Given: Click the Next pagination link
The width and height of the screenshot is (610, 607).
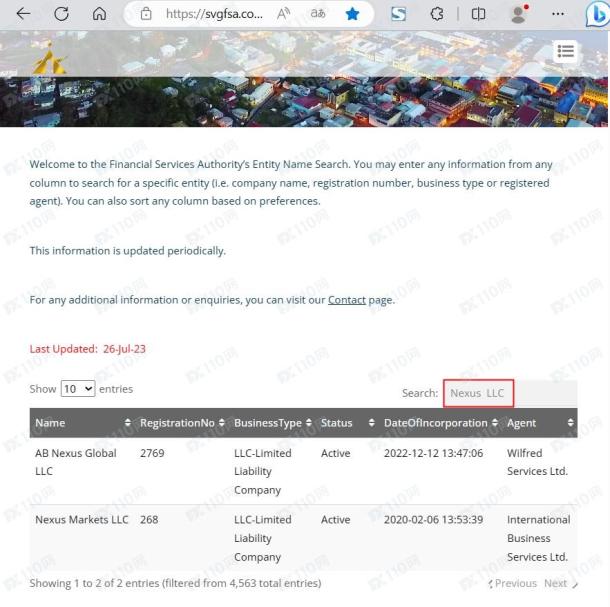Looking at the screenshot, I should click(561, 583).
